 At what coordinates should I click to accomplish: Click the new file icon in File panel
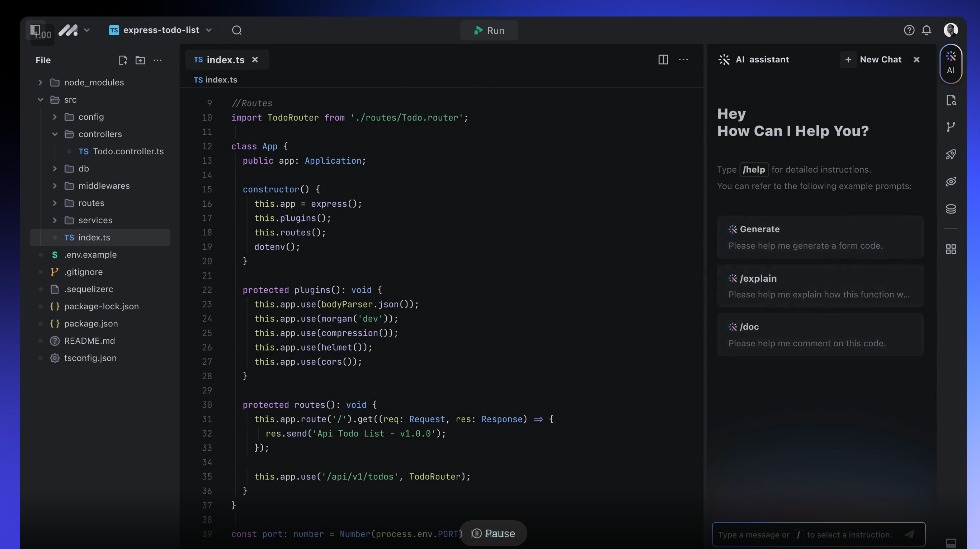coord(123,60)
